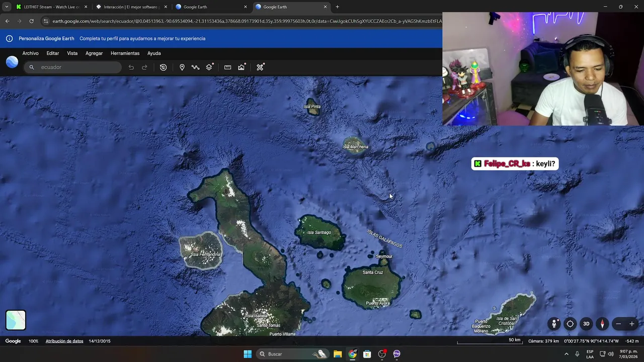
Task: Open File Explorer from the taskbar
Action: pyautogui.click(x=338, y=354)
